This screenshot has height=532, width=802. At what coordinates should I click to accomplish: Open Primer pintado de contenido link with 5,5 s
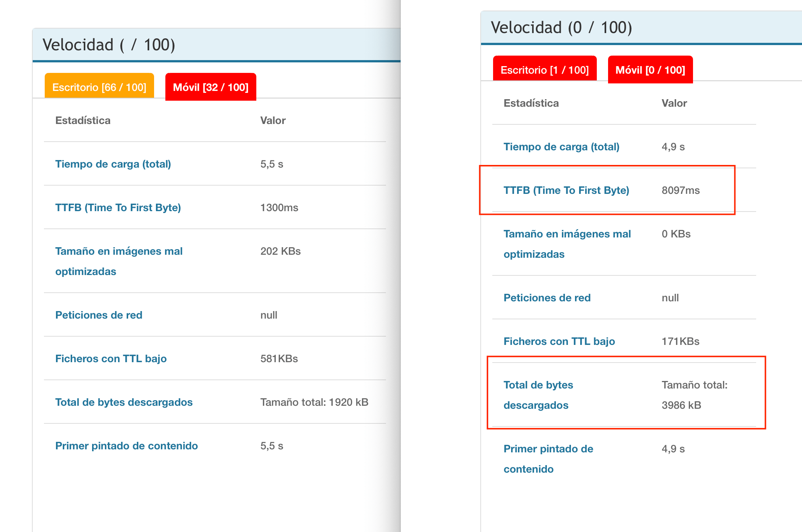[x=127, y=446]
